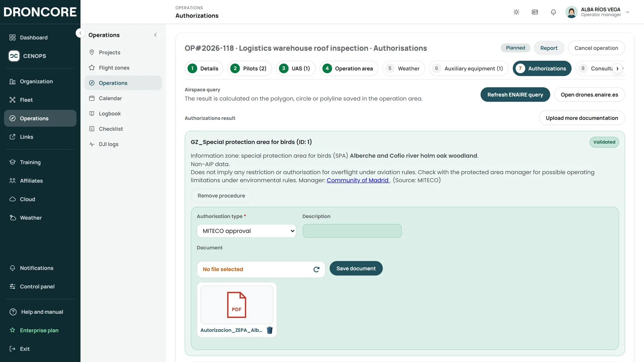Screen dimensions: 644x362
Task: Switch to Operation area step tab
Action: [x=349, y=69]
